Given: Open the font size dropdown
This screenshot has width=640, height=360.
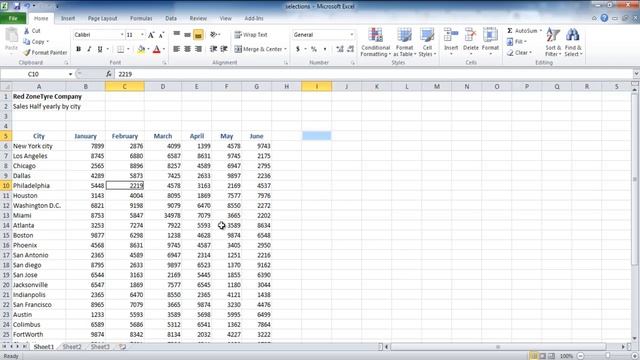Looking at the screenshot, I should tap(142, 35).
